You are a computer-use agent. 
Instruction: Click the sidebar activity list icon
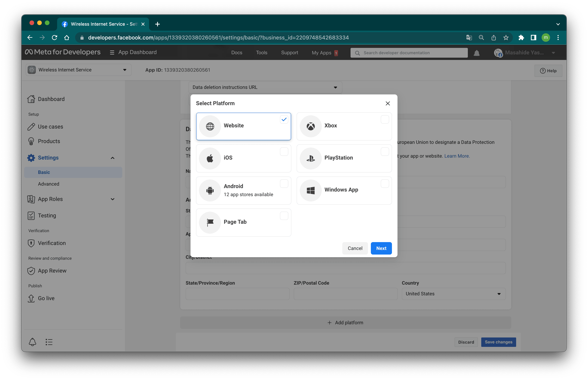pos(49,342)
